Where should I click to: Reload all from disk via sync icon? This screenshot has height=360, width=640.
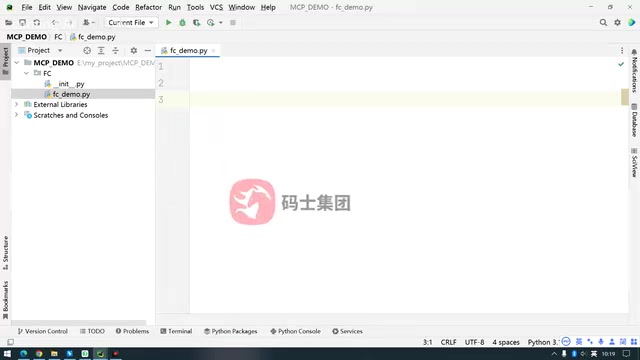point(37,22)
